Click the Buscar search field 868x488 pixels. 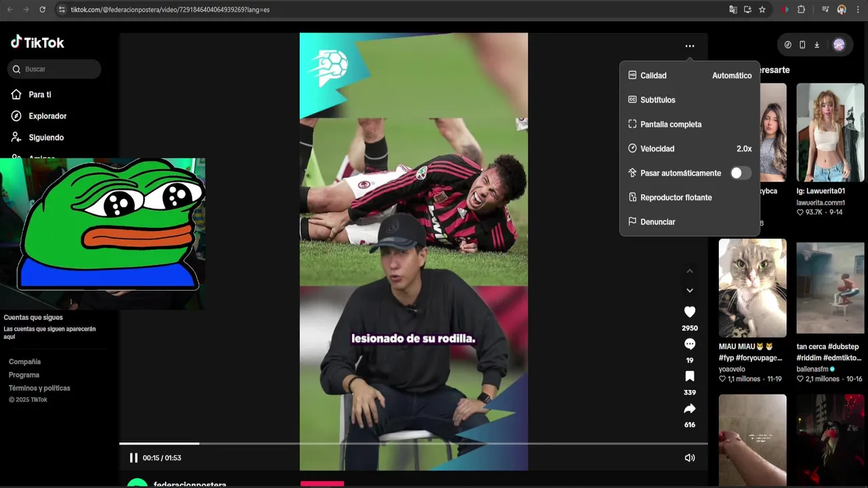click(x=54, y=69)
